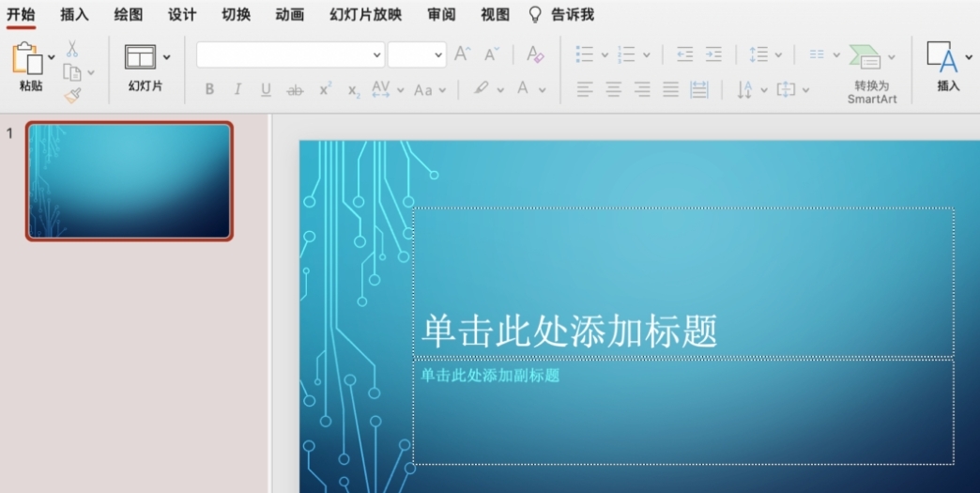Open the font name combo box

point(290,55)
